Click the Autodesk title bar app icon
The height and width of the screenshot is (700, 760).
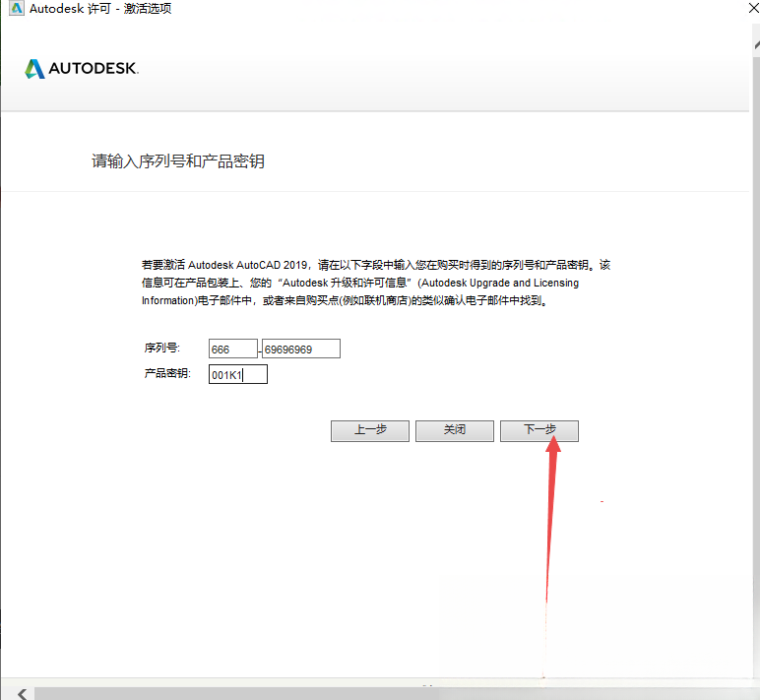[x=17, y=8]
